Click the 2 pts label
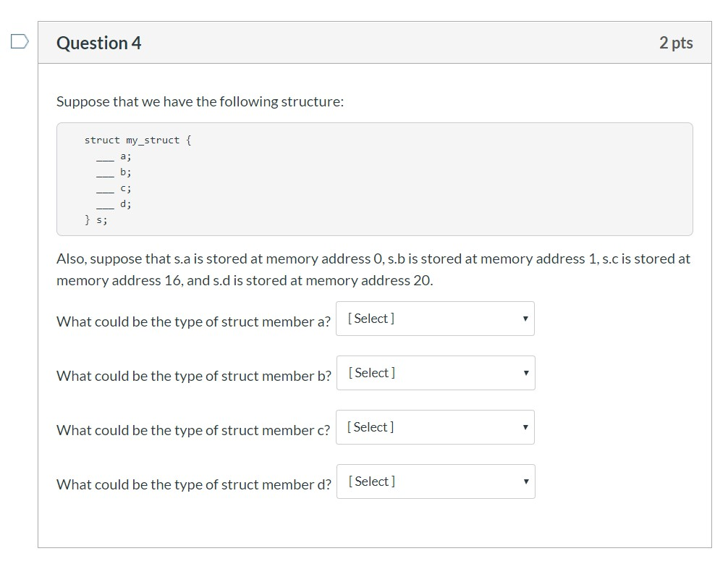 point(676,43)
